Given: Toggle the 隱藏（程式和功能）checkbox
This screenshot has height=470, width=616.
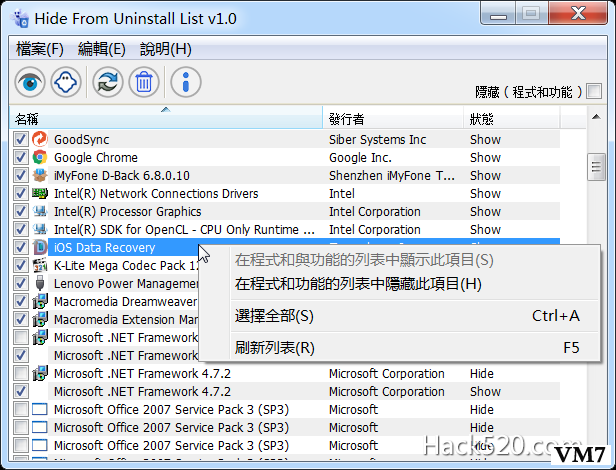Looking at the screenshot, I should click(594, 91).
